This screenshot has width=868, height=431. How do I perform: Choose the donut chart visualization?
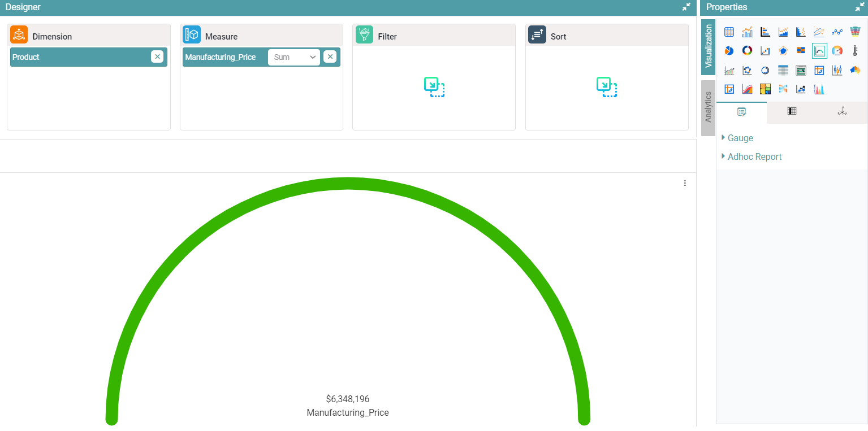tap(747, 51)
